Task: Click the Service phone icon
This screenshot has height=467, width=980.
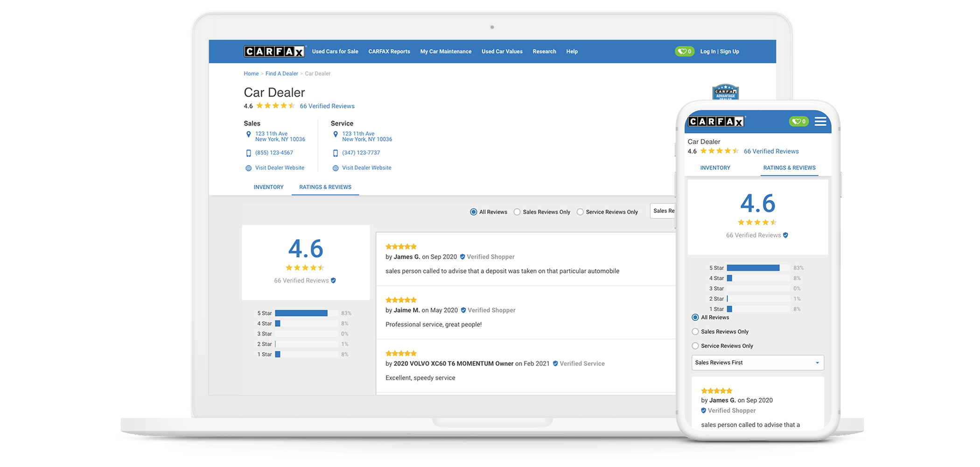Action: [335, 153]
